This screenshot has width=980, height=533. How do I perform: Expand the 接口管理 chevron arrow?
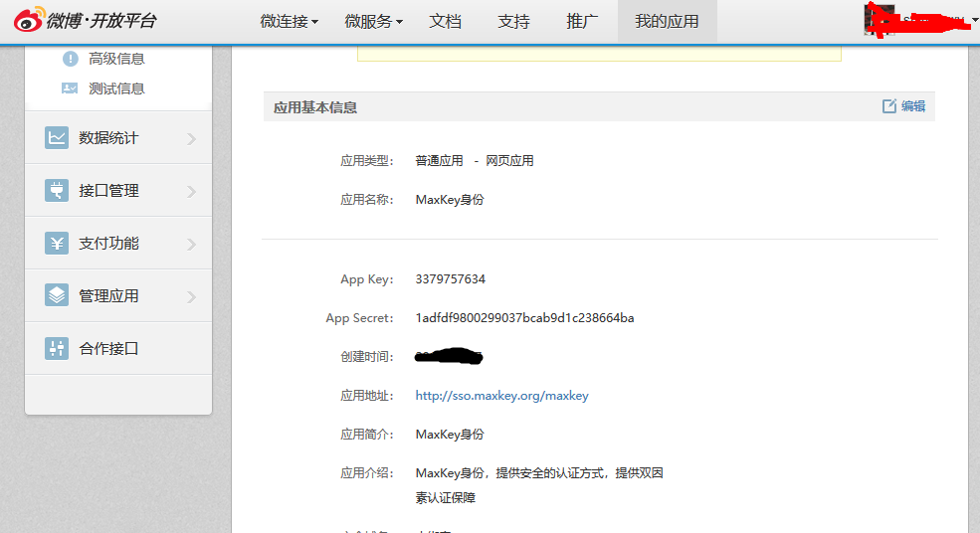[191, 192]
